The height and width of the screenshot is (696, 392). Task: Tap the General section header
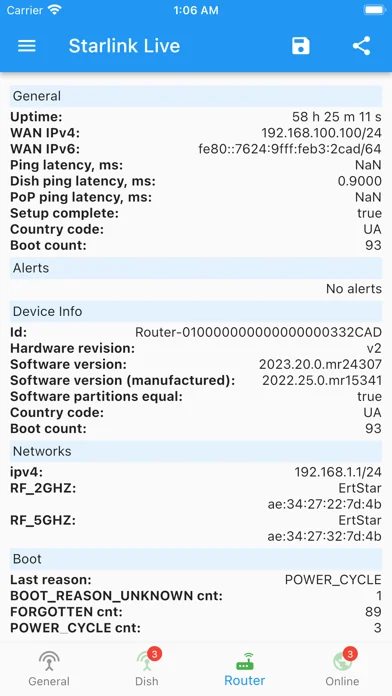coord(196,96)
